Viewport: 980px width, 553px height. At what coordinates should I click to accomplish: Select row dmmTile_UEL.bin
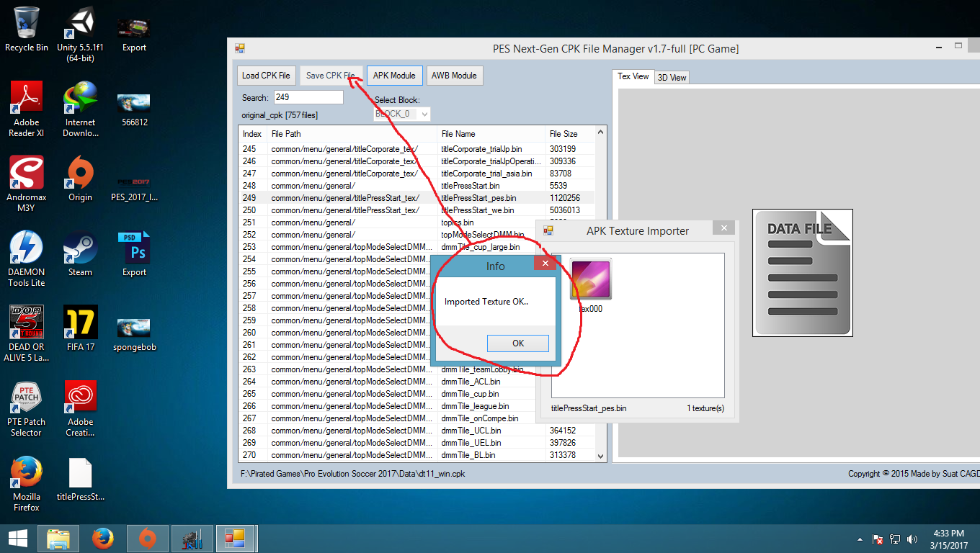pyautogui.click(x=417, y=443)
